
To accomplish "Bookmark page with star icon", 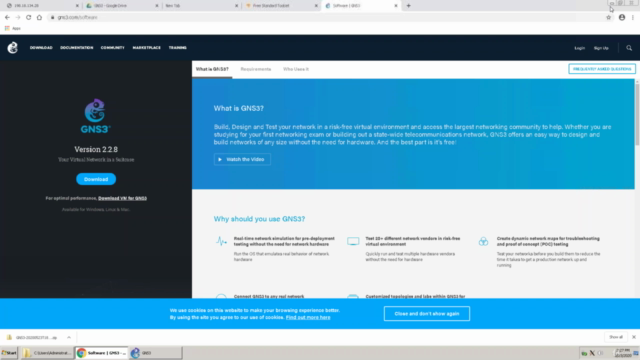I will 609,17.
